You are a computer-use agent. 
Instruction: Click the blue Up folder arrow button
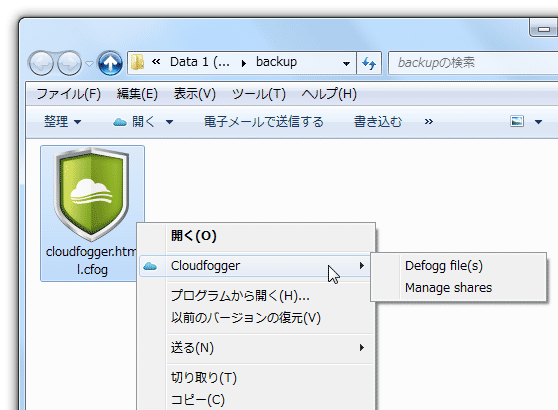click(x=110, y=63)
